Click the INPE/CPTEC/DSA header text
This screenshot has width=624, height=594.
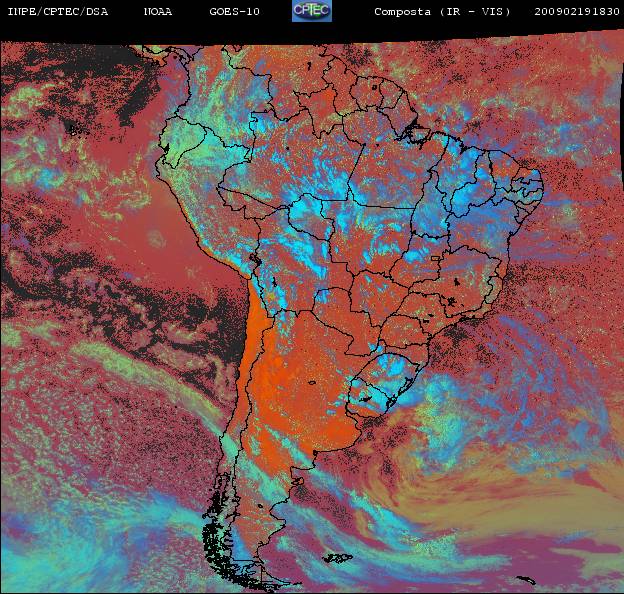(58, 12)
